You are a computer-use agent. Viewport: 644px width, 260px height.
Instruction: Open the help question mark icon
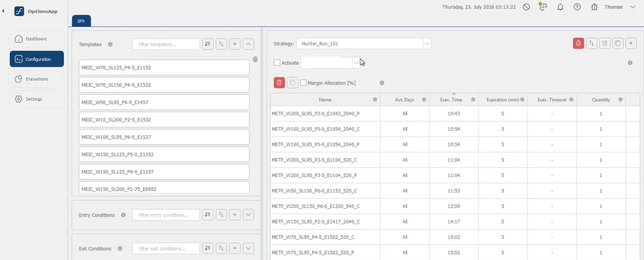click(577, 7)
